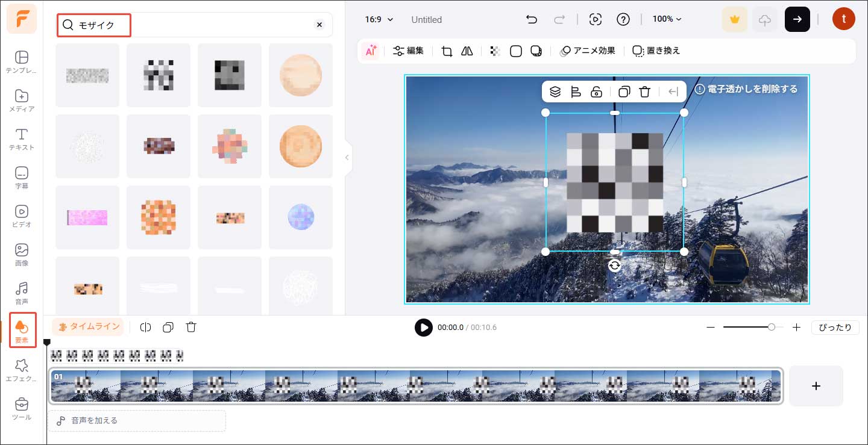Screen dimensions: 868x445
Task: Open the 16:9 aspect ratio dropdown
Action: (x=379, y=19)
